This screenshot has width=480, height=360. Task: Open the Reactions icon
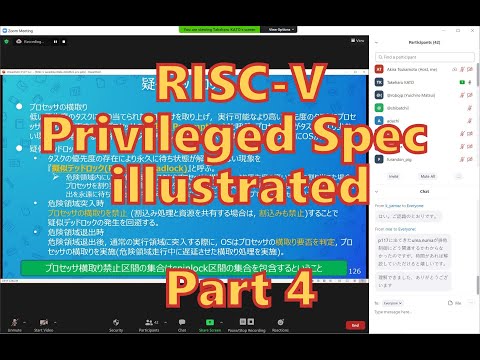[x=281, y=322]
